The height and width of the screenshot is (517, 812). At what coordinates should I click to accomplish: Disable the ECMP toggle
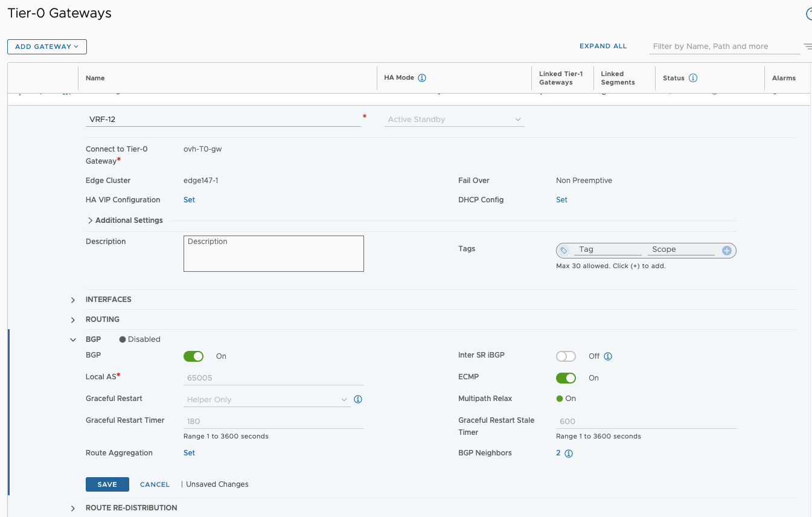click(566, 378)
